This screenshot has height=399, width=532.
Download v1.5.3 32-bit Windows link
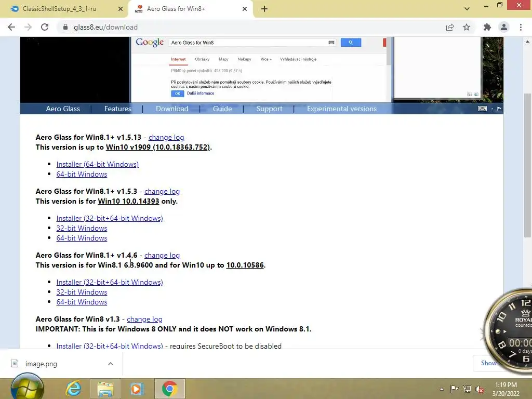(82, 228)
